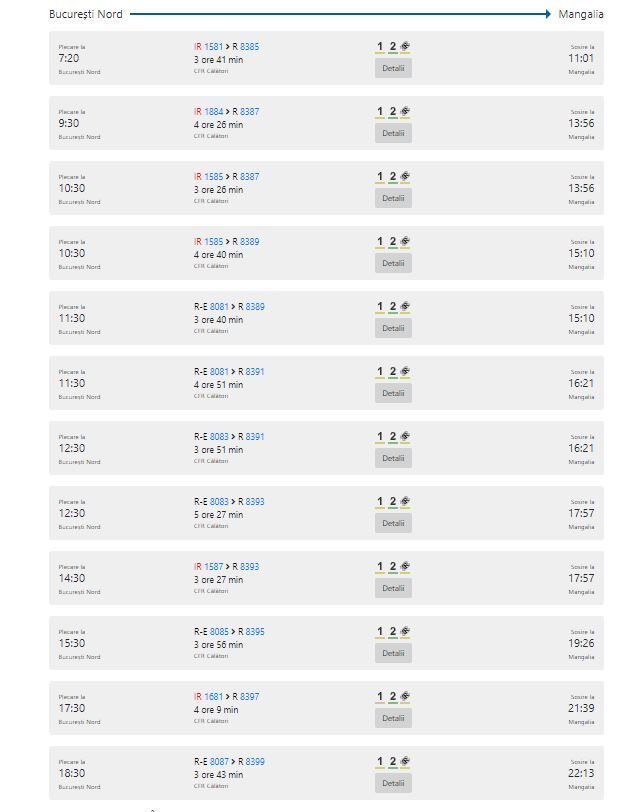Open the IR 1581 train link
This screenshot has width=644, height=812.
[x=209, y=47]
